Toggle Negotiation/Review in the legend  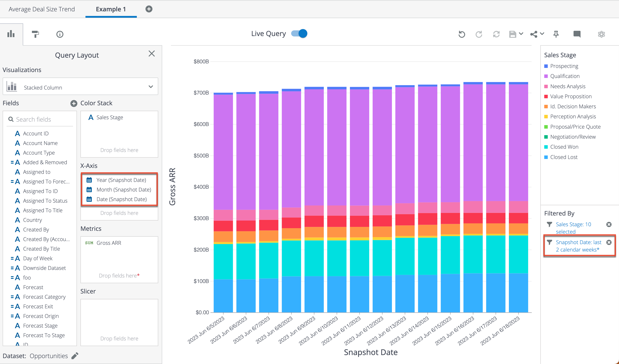coord(570,137)
